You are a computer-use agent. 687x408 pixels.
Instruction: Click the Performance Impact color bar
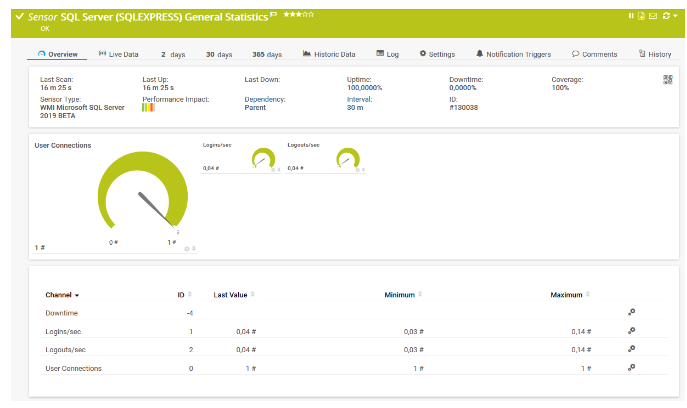[149, 107]
